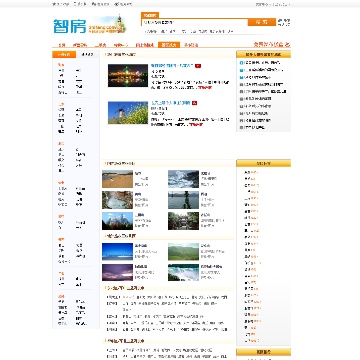Open the night illuminated bridge thumbnail
360x360 pixels.
(128, 76)
